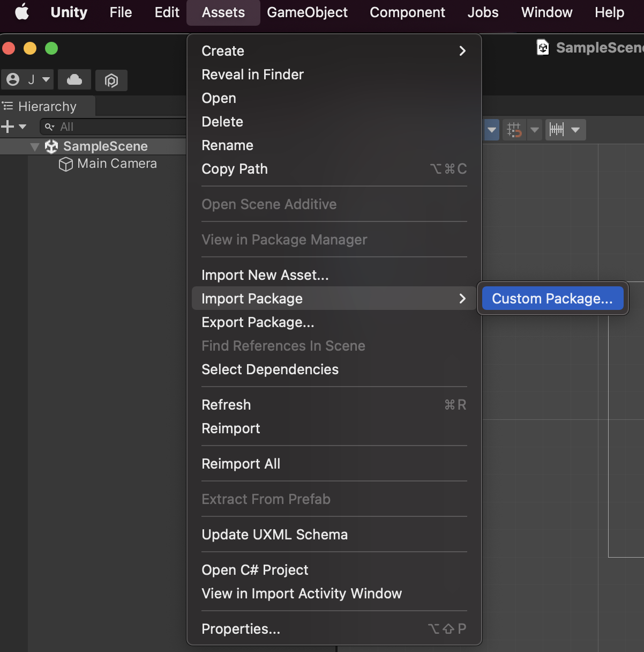This screenshot has height=652, width=644.
Task: Choose Reimport All
Action: 334,464
